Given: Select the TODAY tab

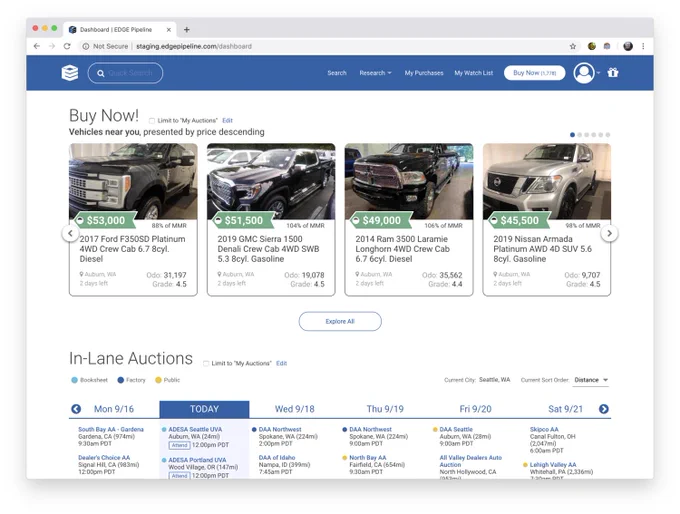Looking at the screenshot, I should [204, 409].
